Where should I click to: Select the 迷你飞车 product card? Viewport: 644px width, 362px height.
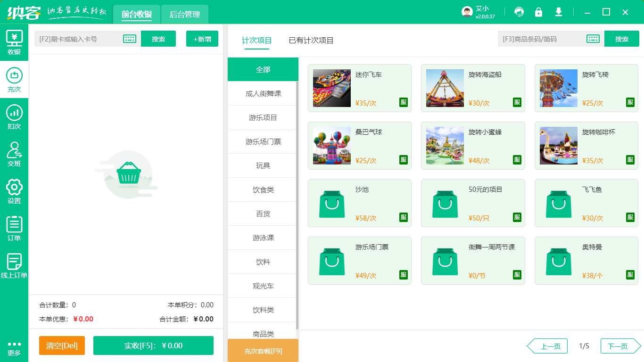tap(359, 88)
